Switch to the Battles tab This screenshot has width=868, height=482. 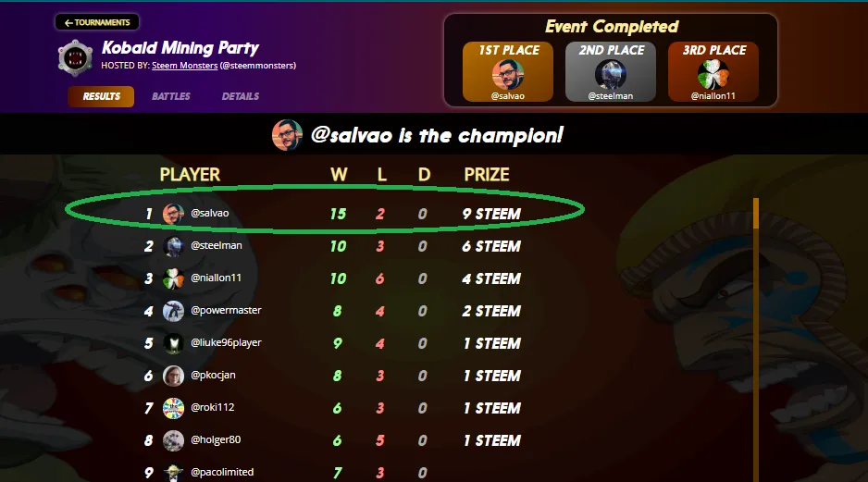click(x=171, y=96)
